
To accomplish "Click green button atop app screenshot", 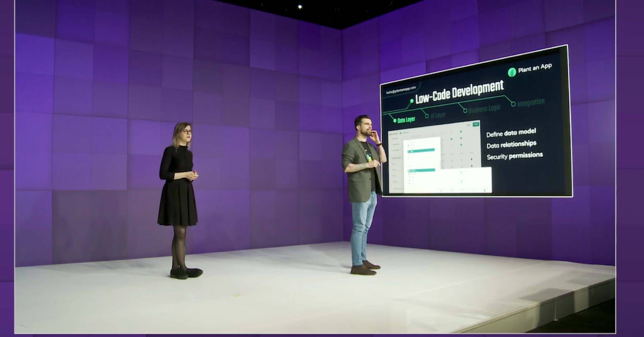I will [x=476, y=124].
